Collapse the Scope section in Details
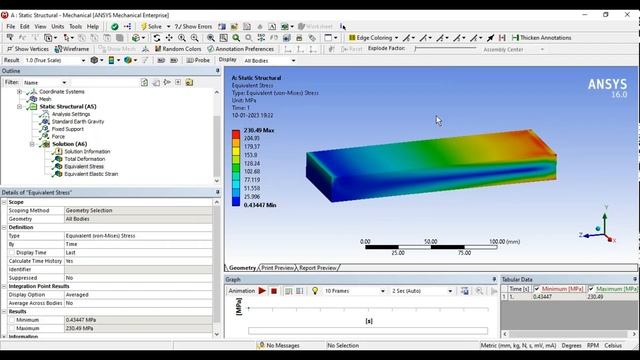 pos(4,202)
